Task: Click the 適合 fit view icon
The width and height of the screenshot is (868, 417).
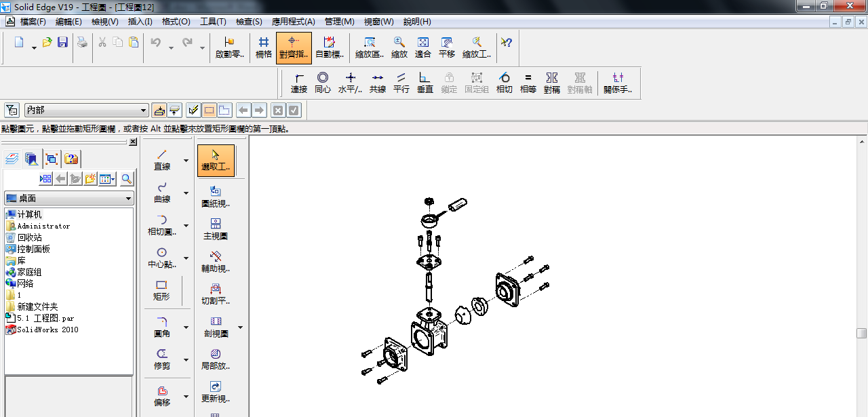Action: 423,47
